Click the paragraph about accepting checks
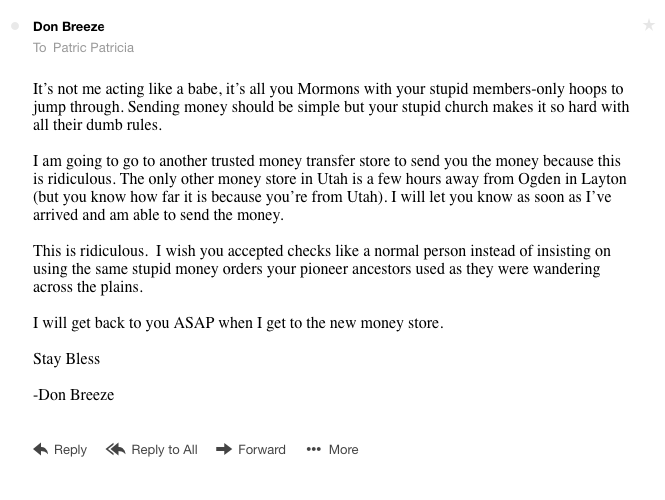 tap(331, 268)
